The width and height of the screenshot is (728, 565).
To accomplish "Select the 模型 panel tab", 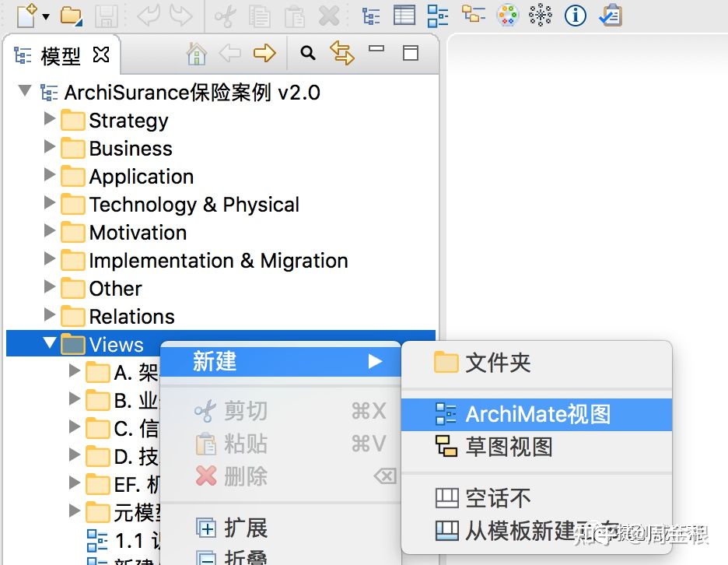I will [61, 56].
